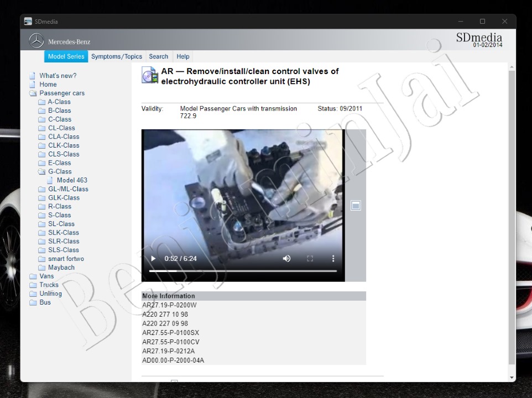Click the 0:52 / 6:24 time display

click(x=180, y=259)
